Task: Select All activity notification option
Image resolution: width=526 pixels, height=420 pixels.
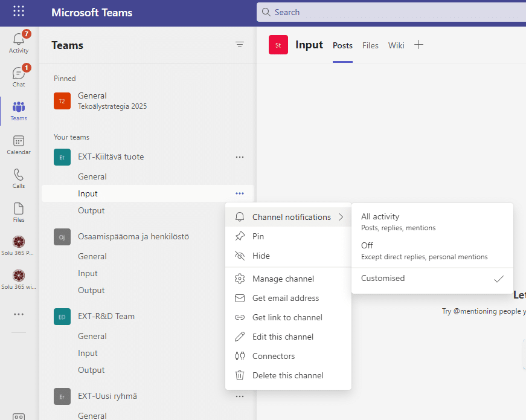Action: pyautogui.click(x=432, y=222)
